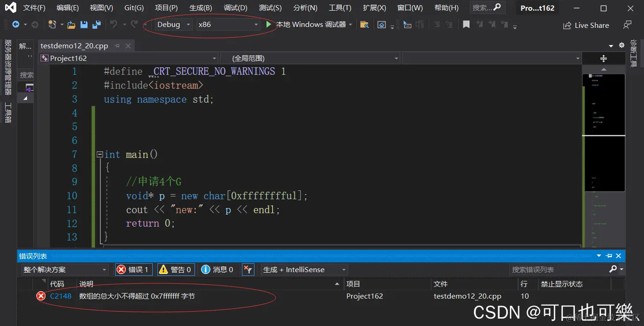Open the 工具(T) menu

pyautogui.click(x=340, y=8)
